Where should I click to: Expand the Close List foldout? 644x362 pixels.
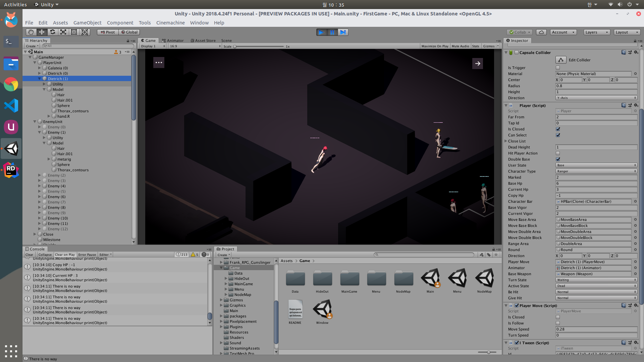506,141
